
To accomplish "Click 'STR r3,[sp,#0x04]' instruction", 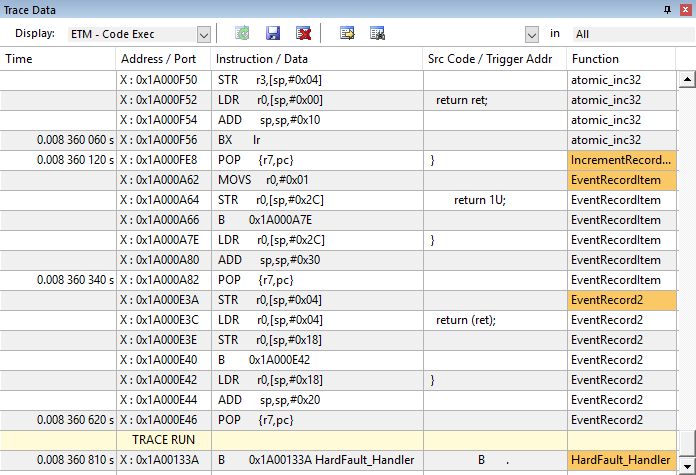I will click(x=270, y=80).
